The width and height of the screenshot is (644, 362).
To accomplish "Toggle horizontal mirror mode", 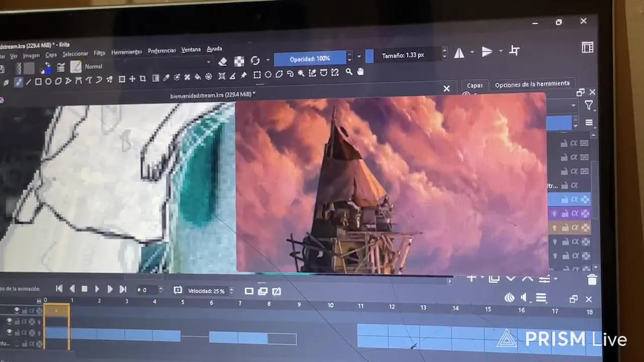I will coord(459,52).
